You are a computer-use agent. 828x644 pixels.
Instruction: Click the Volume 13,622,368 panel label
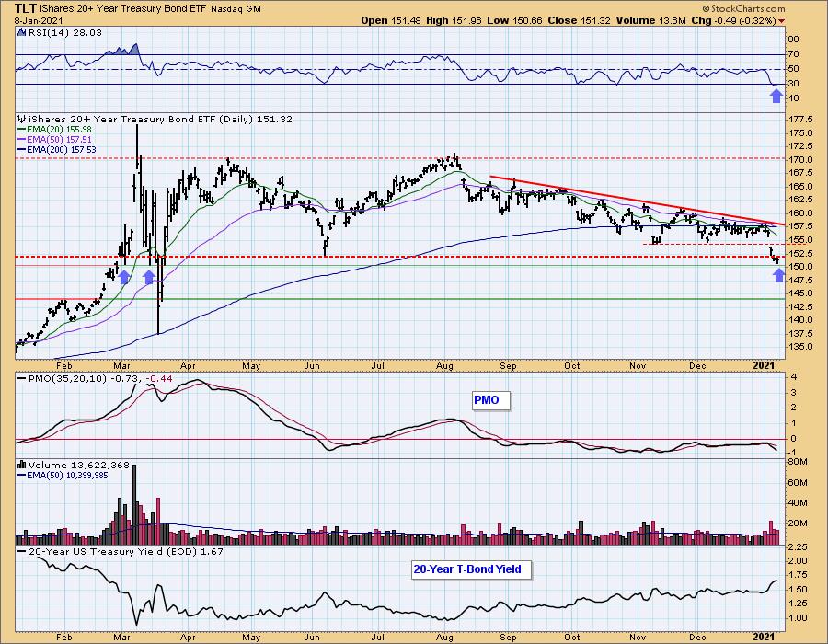point(79,465)
